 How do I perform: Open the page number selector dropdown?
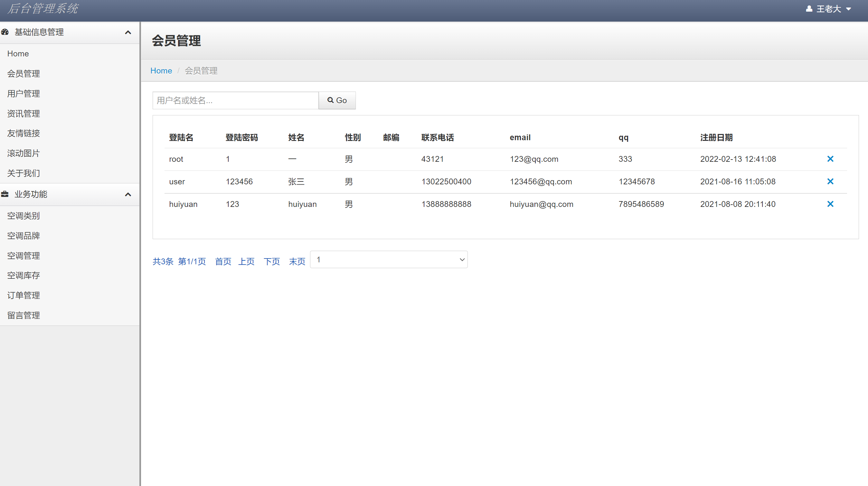coord(389,259)
